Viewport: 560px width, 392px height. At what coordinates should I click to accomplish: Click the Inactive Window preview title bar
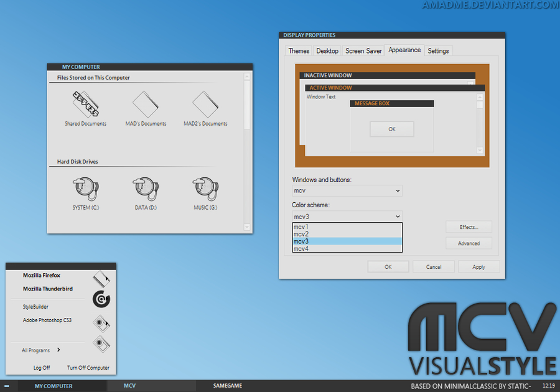[388, 75]
